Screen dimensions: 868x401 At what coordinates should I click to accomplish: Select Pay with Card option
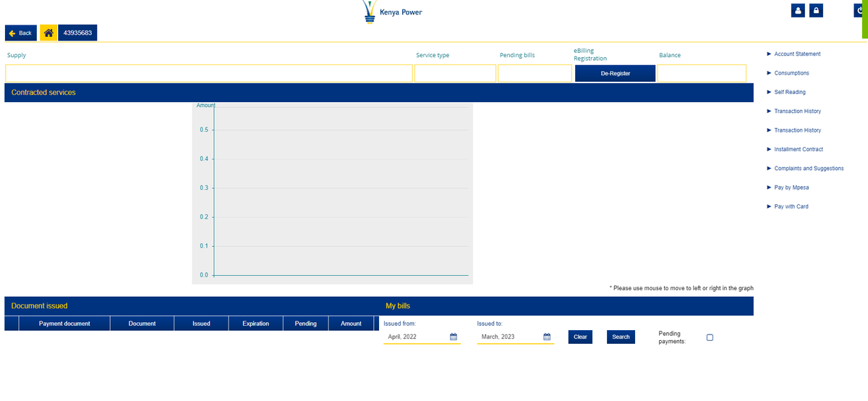[x=791, y=206]
